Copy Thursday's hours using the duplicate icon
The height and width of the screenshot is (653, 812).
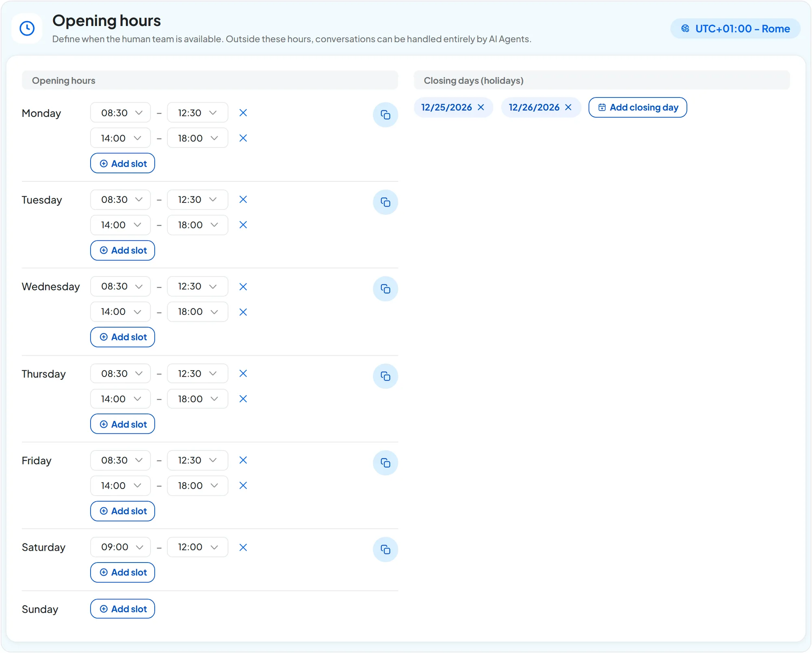click(x=385, y=376)
